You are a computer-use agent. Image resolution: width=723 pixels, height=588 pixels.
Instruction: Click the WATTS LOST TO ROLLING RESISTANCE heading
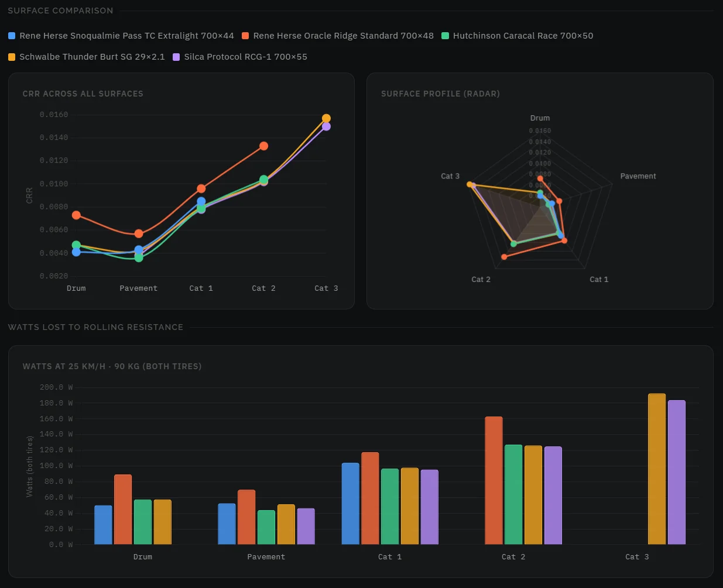tap(95, 327)
